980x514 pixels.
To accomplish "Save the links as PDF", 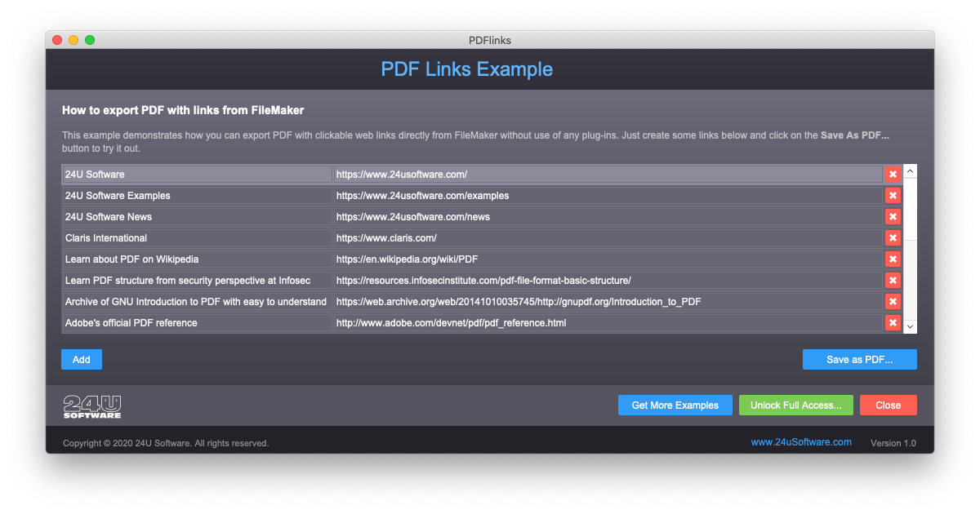I will point(859,359).
